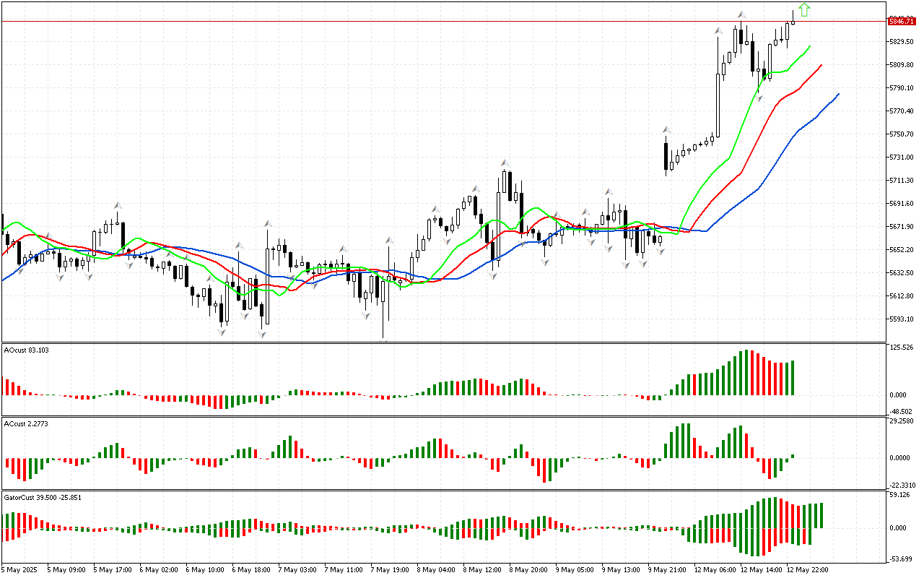
Task: Click the up fractal above the gap-open black candle
Action: (x=666, y=129)
